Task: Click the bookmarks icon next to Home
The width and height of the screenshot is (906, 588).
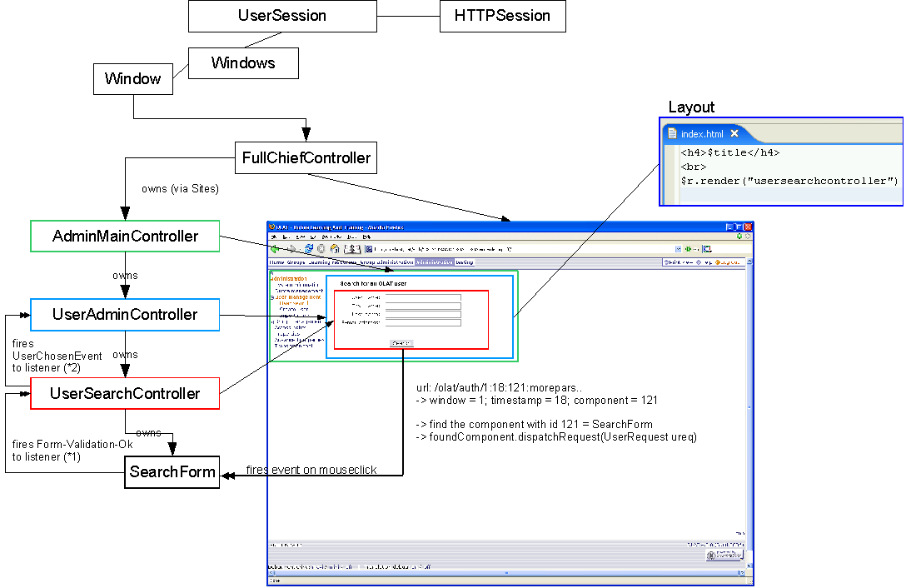Action: 352,249
